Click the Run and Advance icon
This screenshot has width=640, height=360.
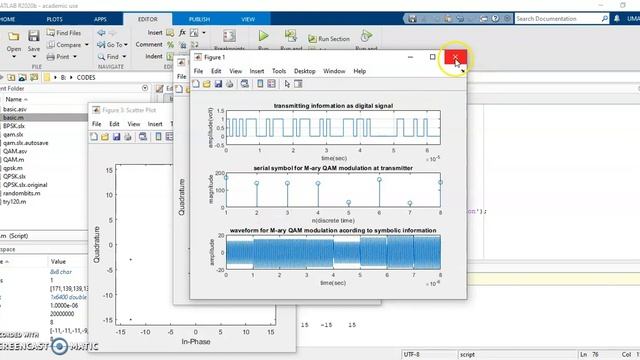pyautogui.click(x=291, y=36)
